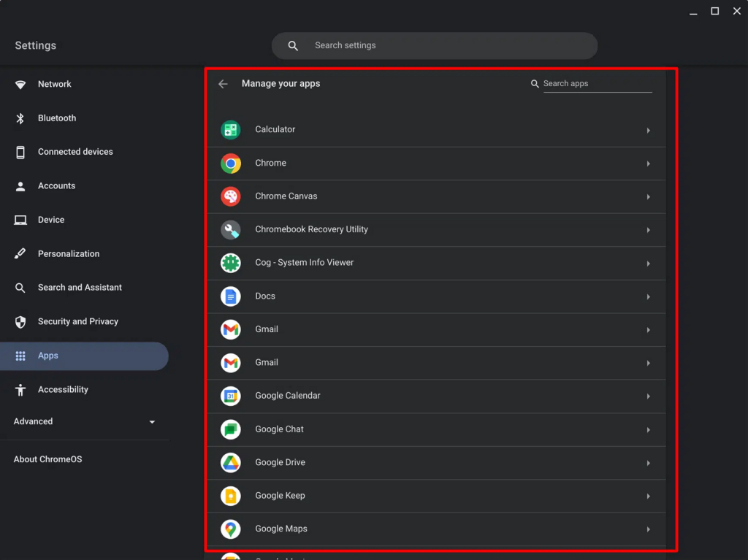Click the "Google Keep" app name
This screenshot has width=748, height=560.
(280, 496)
